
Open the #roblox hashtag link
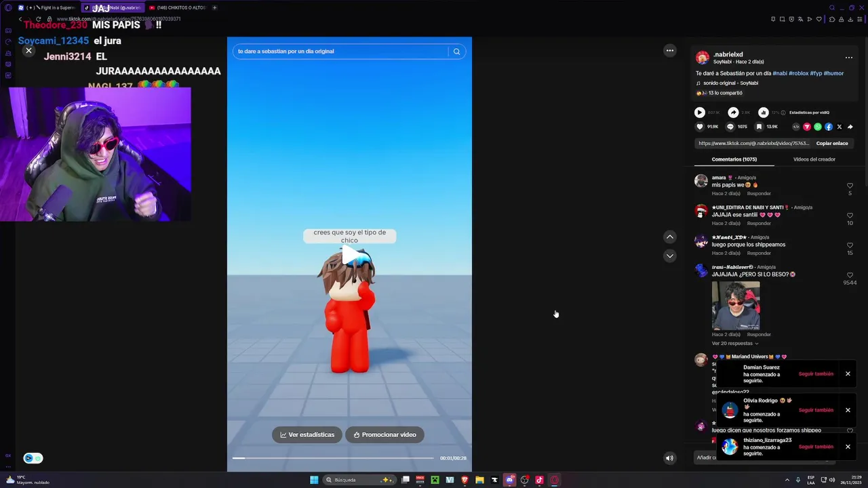799,73
